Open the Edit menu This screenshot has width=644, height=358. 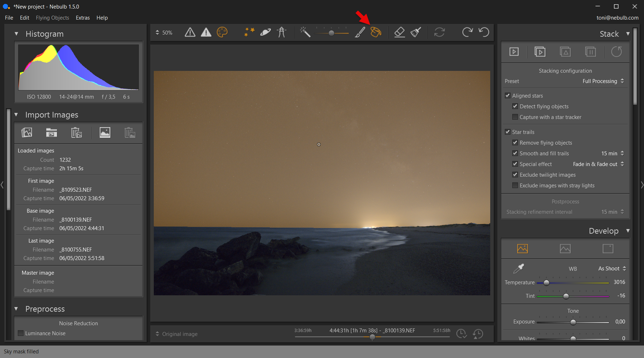(x=25, y=17)
